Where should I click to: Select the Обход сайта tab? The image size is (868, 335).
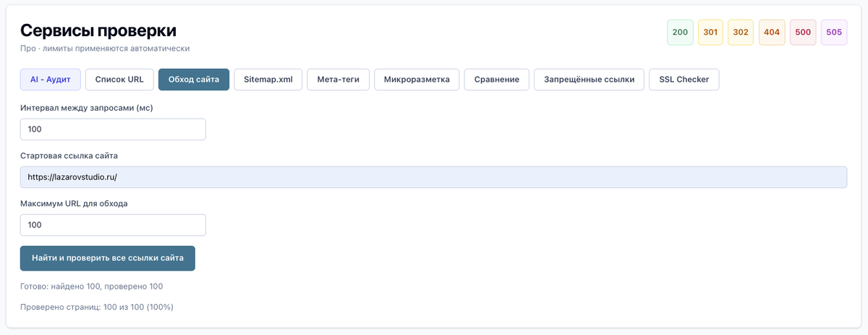(x=194, y=80)
